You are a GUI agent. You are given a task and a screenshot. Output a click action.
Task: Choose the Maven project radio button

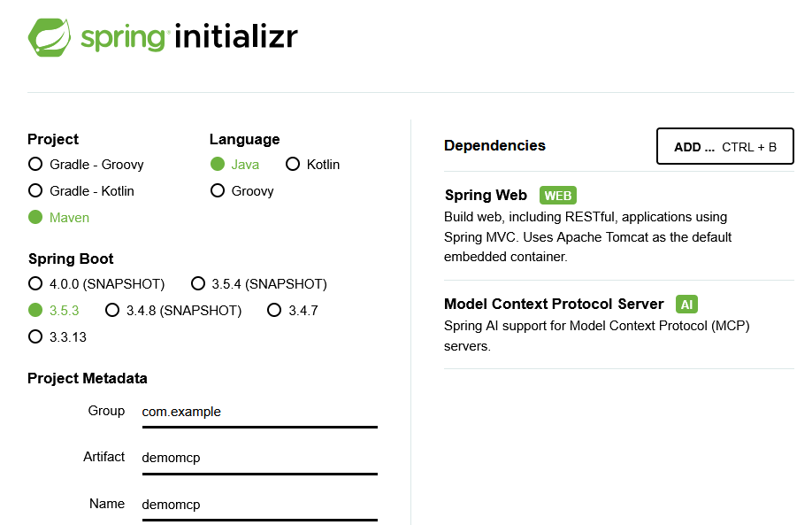[35, 217]
